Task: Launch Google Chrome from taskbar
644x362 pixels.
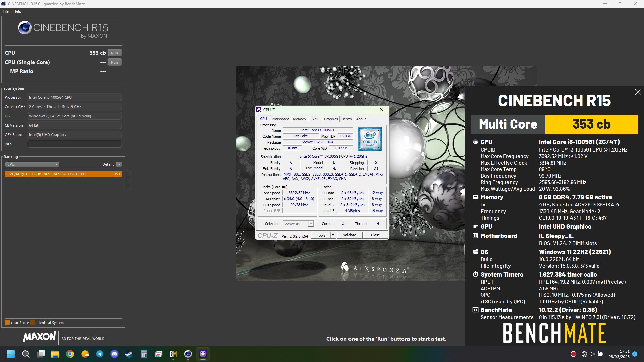Action: [x=70, y=354]
